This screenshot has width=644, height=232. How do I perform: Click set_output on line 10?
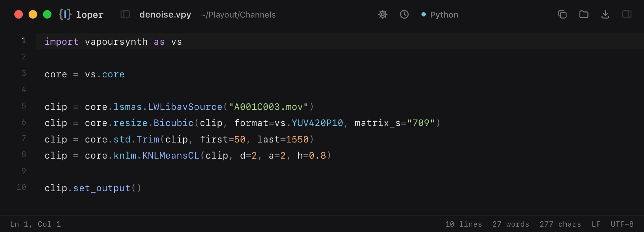click(x=102, y=188)
